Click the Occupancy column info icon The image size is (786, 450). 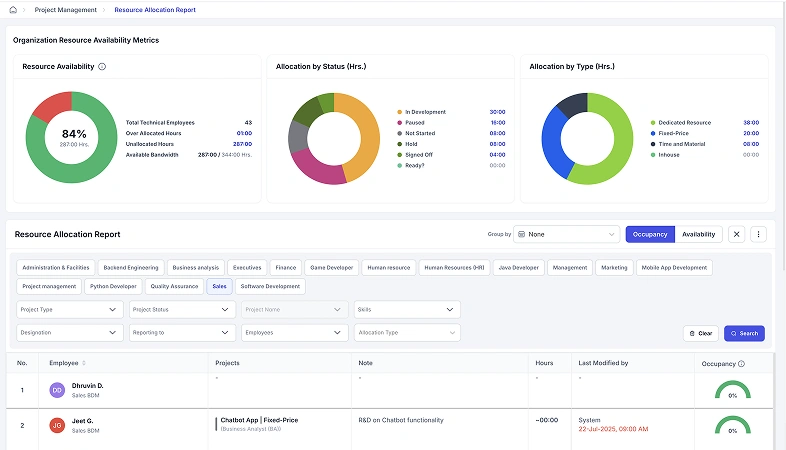[x=741, y=364]
